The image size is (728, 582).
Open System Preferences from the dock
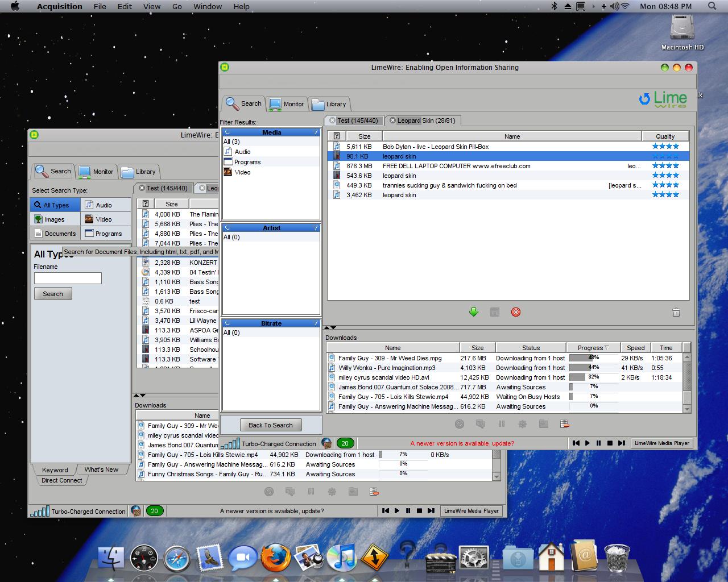pos(474,558)
